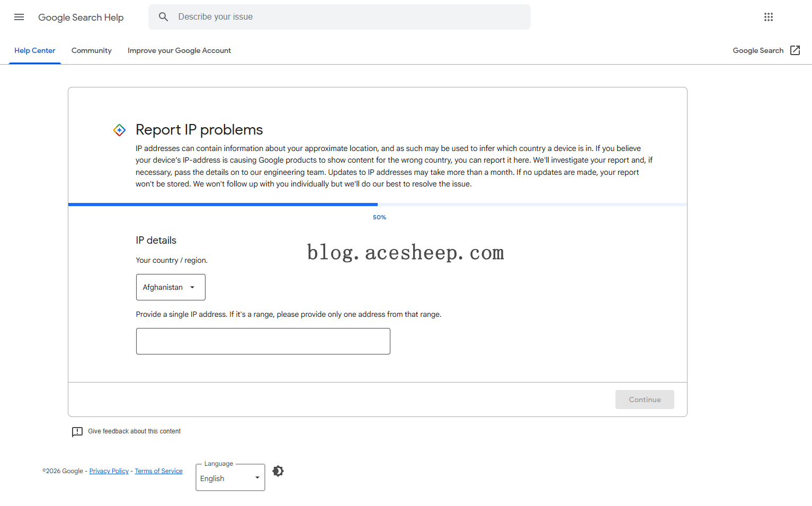Toggle dark mode theme icon
The width and height of the screenshot is (812, 506).
[278, 471]
